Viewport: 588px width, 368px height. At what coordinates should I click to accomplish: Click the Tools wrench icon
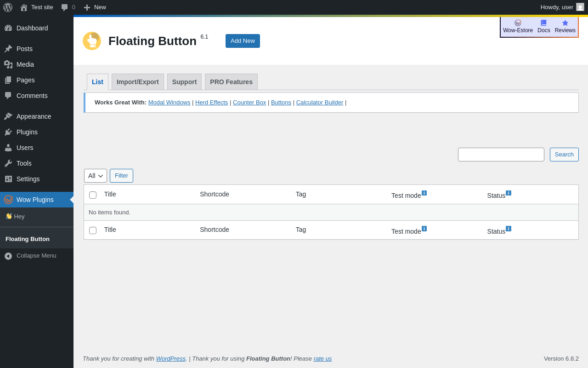(x=8, y=163)
